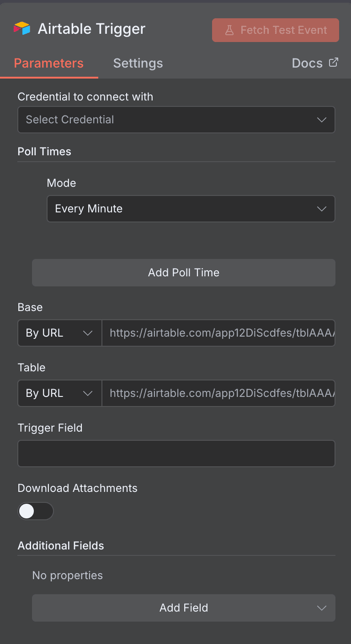Click the Table URL input field
351x644 pixels.
tap(218, 393)
